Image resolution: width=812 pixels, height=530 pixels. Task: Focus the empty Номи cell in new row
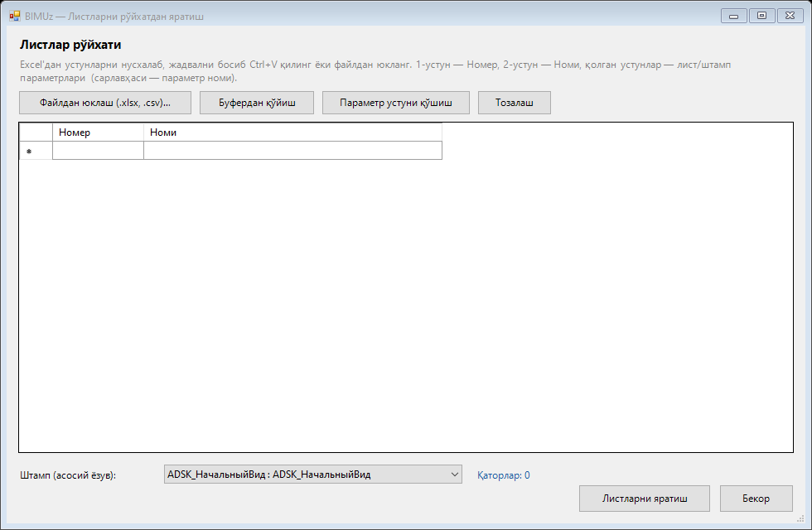[292, 151]
